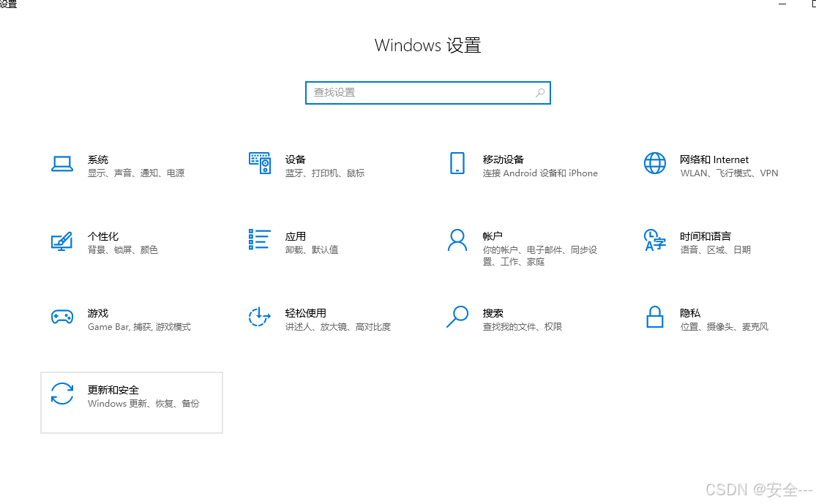Minimize the Settings window
The image size is (816, 504).
pos(782,4)
